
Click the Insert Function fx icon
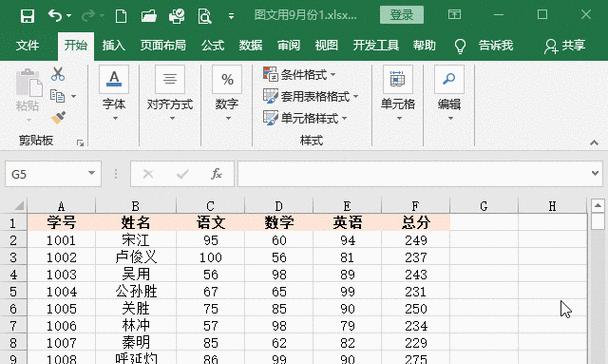216,174
